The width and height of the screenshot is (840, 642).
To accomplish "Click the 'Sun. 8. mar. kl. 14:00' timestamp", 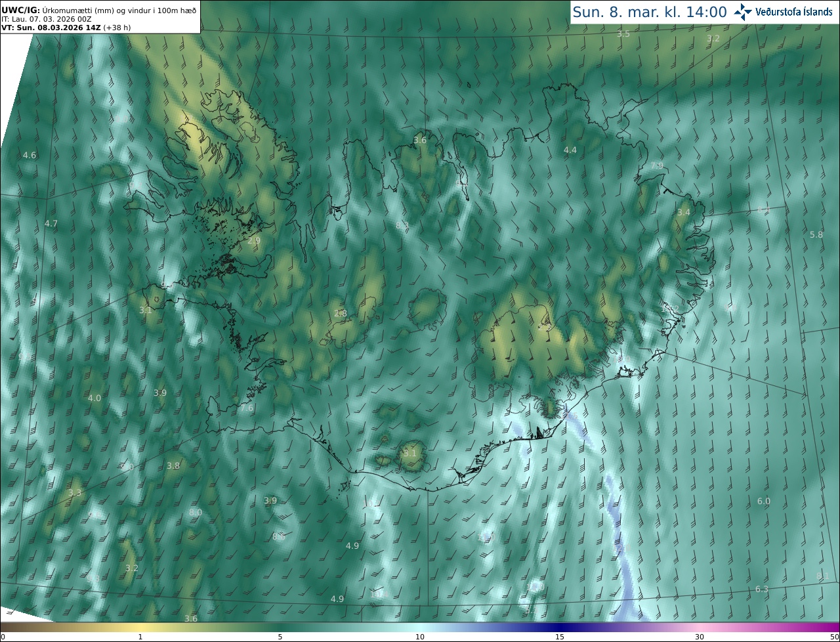I will [650, 12].
